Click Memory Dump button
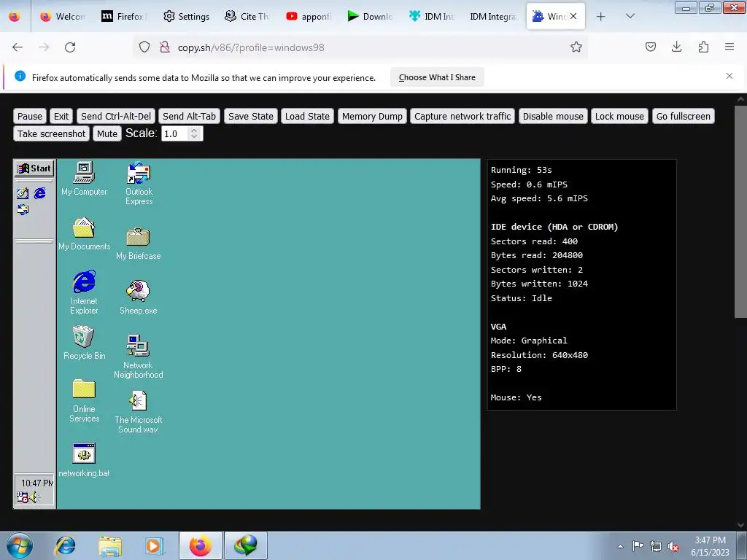Image resolution: width=747 pixels, height=560 pixels. [372, 116]
